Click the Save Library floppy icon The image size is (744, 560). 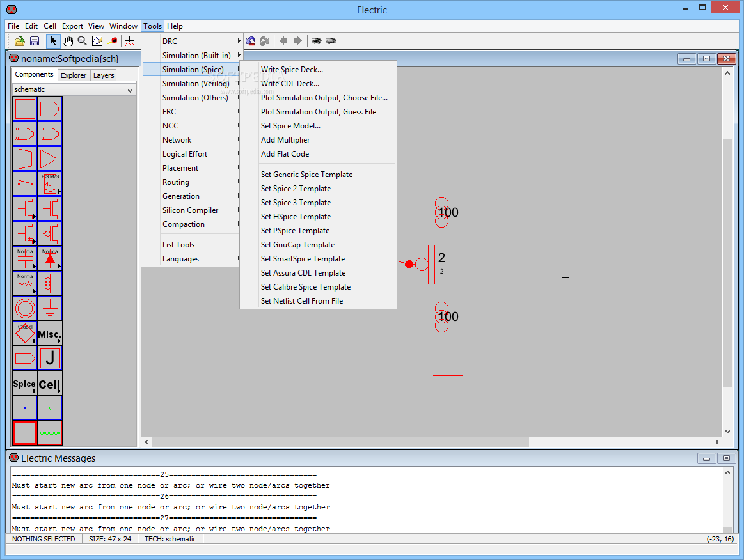coord(34,42)
